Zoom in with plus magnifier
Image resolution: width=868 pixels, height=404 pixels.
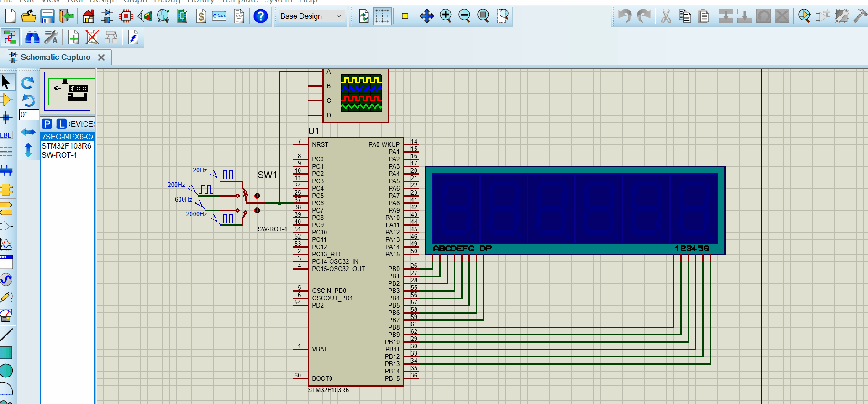446,16
